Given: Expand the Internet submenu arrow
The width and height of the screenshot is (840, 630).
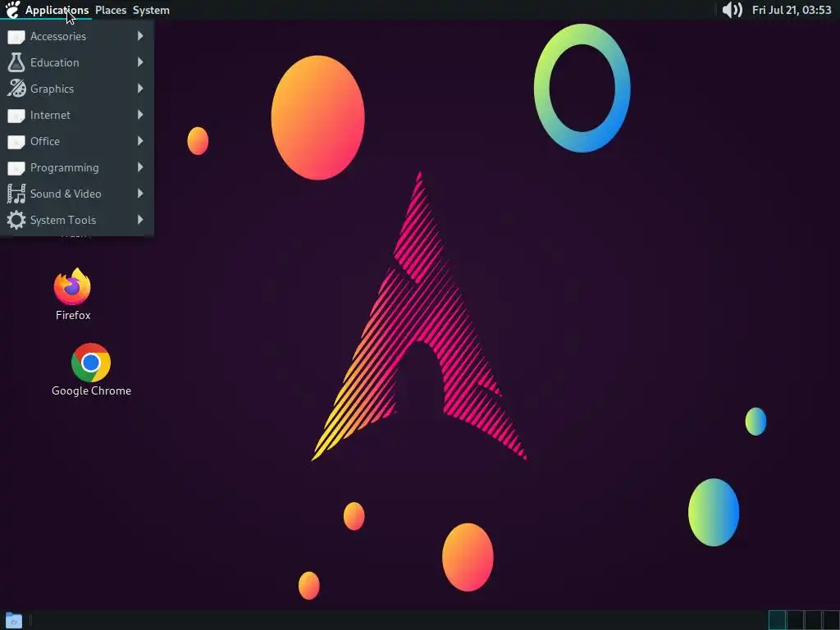Looking at the screenshot, I should tap(140, 115).
